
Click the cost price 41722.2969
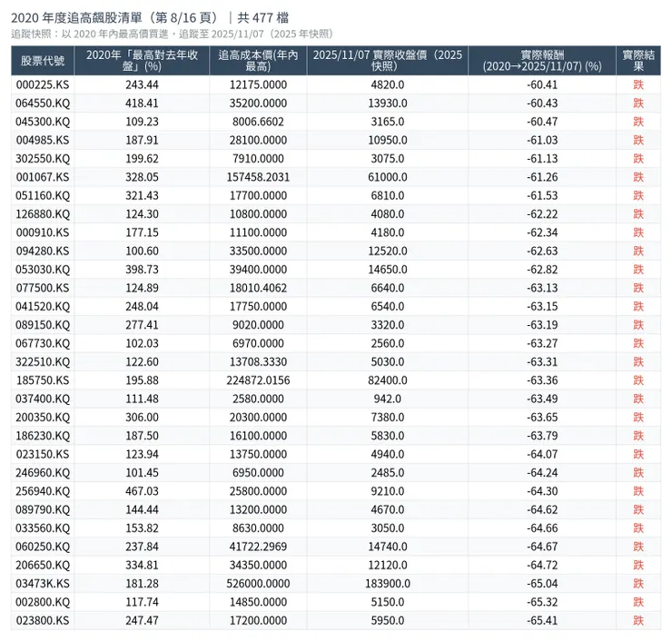click(x=258, y=547)
